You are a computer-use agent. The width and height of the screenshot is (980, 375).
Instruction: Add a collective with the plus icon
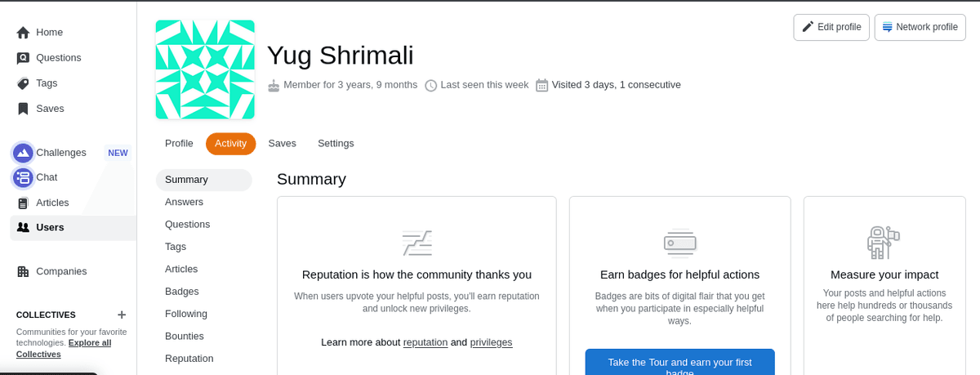(x=122, y=315)
